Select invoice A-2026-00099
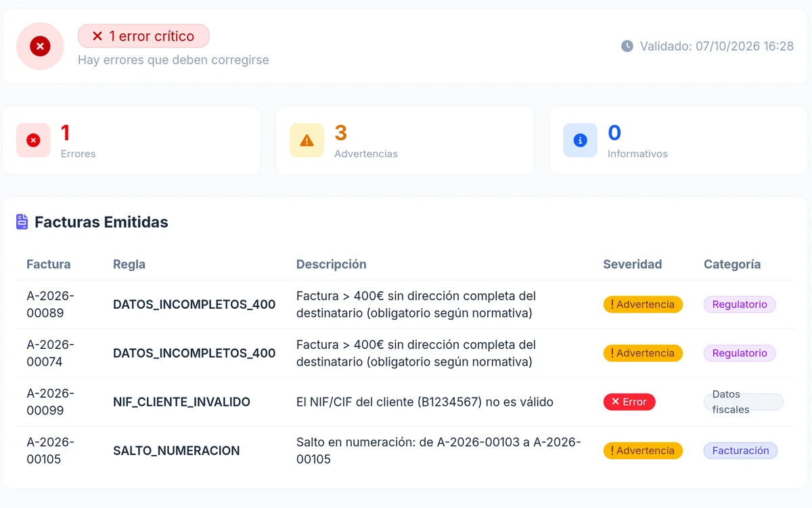Screen dimensions: 812x508 pos(50,402)
